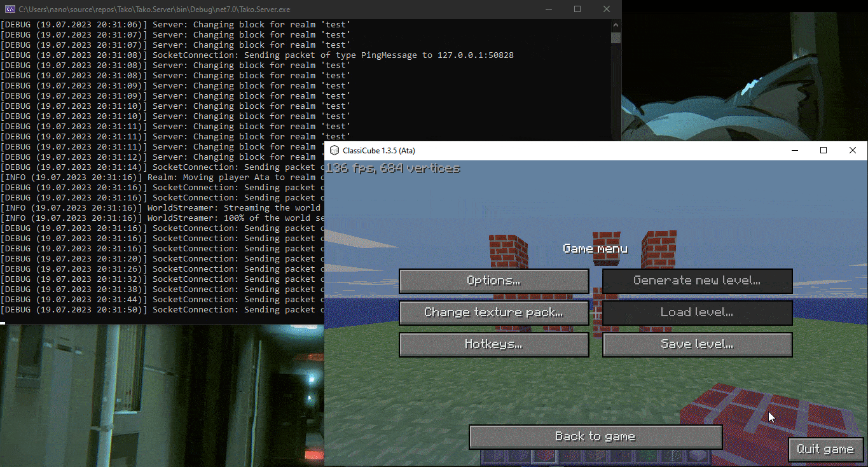This screenshot has height=467, width=868.
Task: Click the Change texture pack... button
Action: pyautogui.click(x=494, y=312)
